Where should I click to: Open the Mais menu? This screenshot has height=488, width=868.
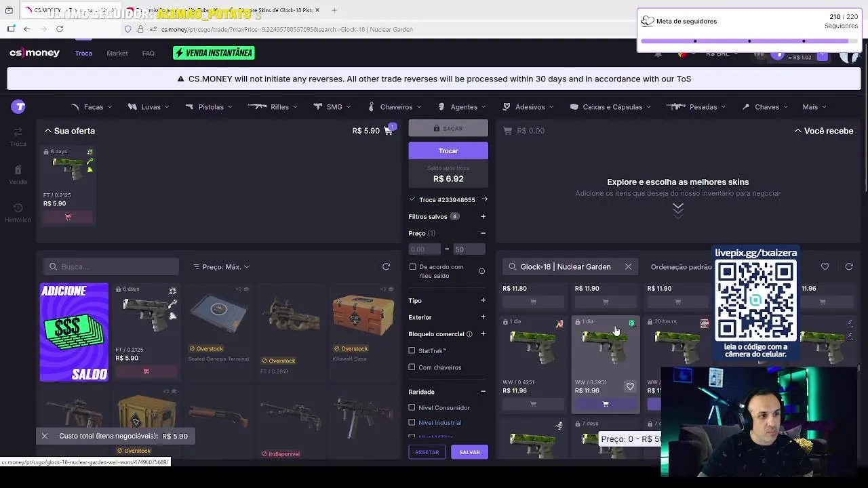pyautogui.click(x=814, y=107)
